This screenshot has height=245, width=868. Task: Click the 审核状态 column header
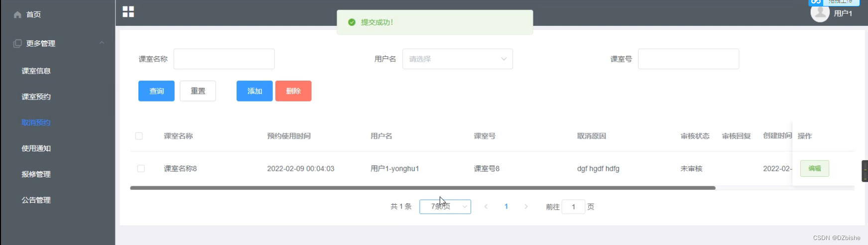click(x=695, y=136)
